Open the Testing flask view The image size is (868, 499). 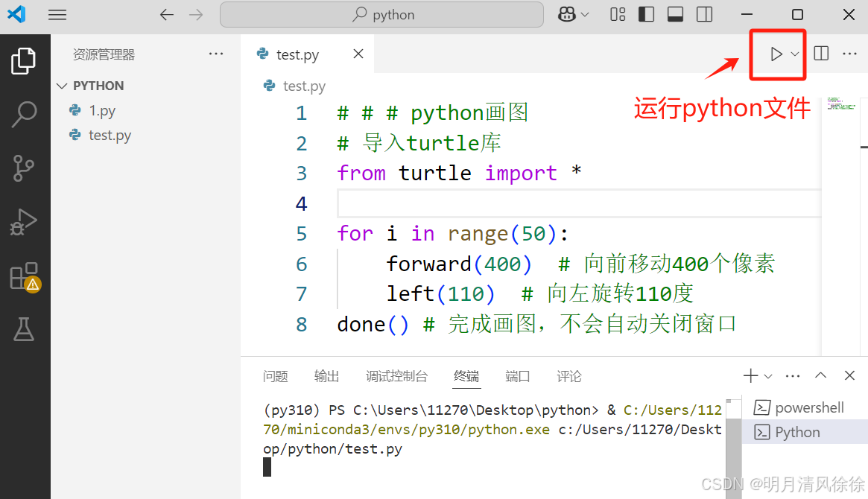click(x=23, y=328)
